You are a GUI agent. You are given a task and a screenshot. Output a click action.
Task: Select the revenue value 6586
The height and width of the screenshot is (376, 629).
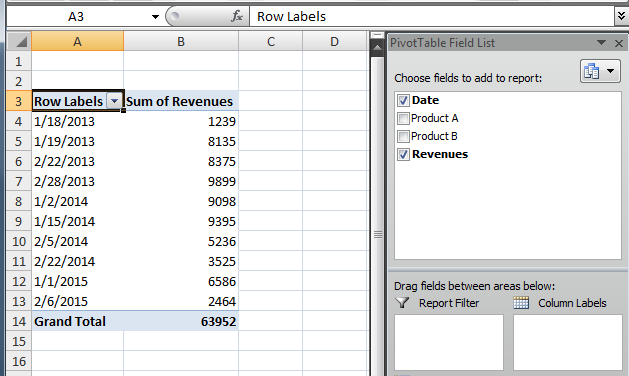coord(181,281)
